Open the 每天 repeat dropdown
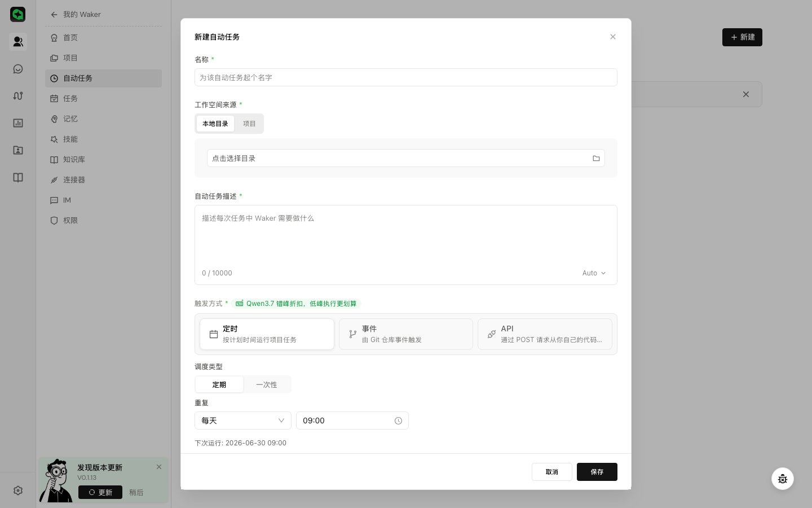 pyautogui.click(x=243, y=421)
